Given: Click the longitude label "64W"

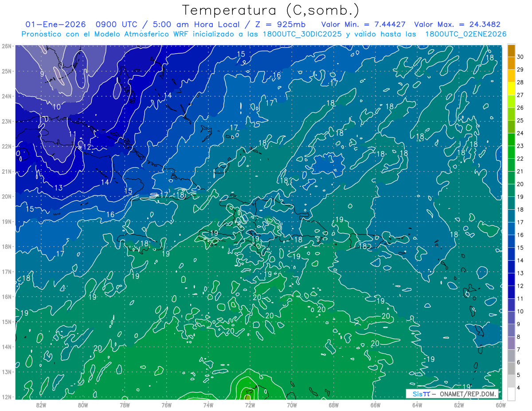Looking at the screenshot, I should pyautogui.click(x=417, y=405).
